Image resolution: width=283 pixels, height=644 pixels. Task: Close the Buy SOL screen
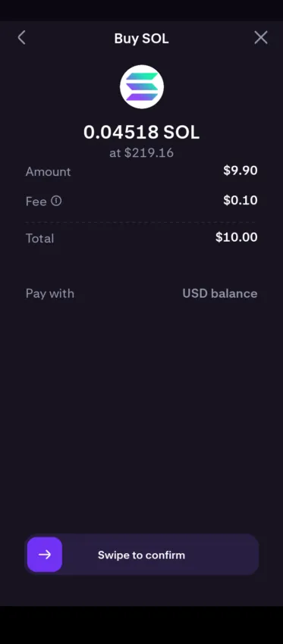(261, 38)
